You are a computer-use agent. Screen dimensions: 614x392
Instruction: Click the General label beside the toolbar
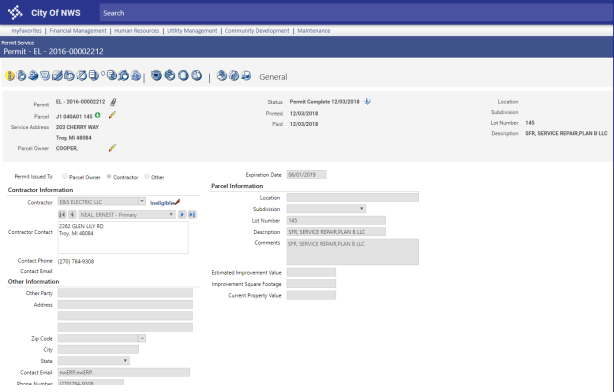tap(273, 77)
